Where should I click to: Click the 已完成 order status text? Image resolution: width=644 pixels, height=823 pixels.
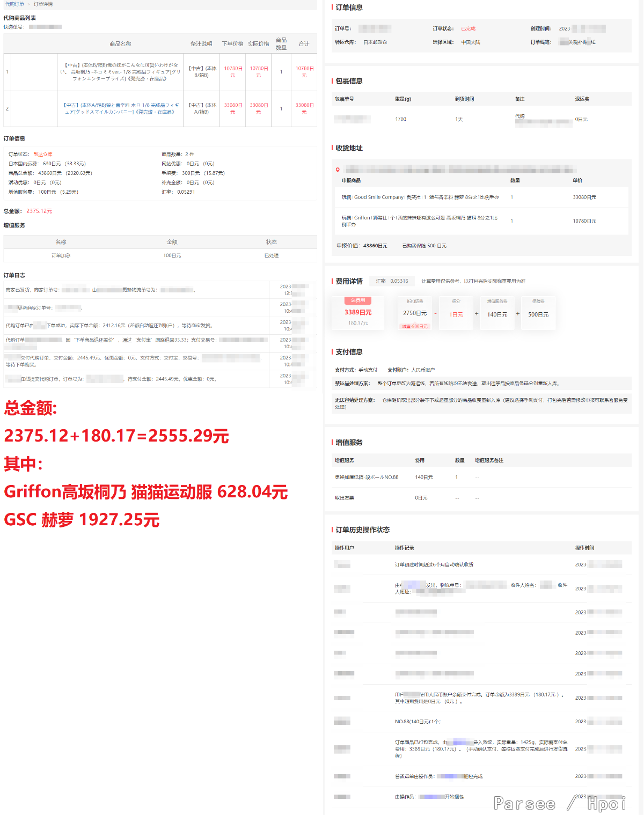click(468, 29)
